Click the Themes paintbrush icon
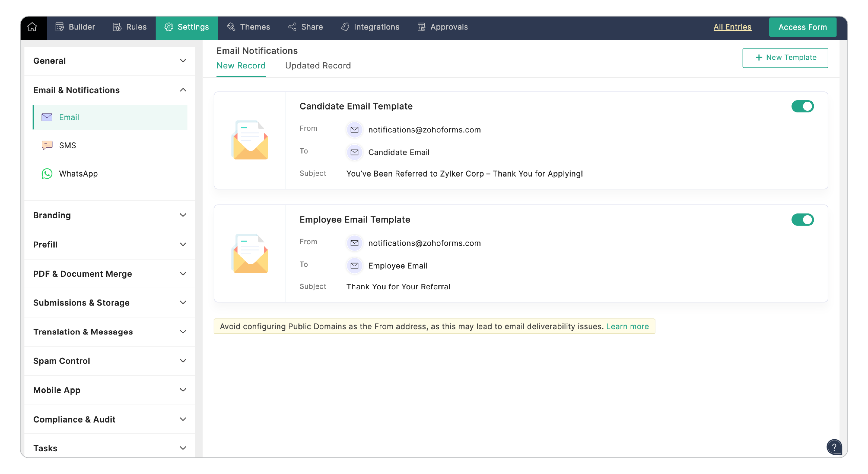 click(231, 27)
